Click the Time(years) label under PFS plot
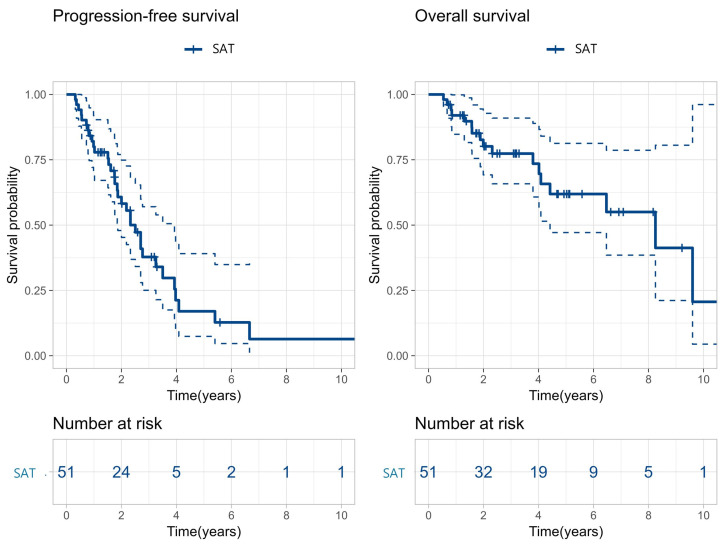 point(204,396)
